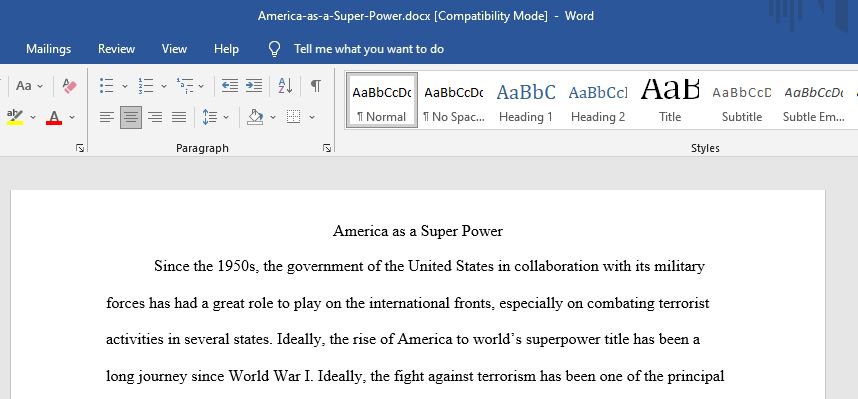Open the Review tab
The height and width of the screenshot is (399, 858).
point(117,49)
